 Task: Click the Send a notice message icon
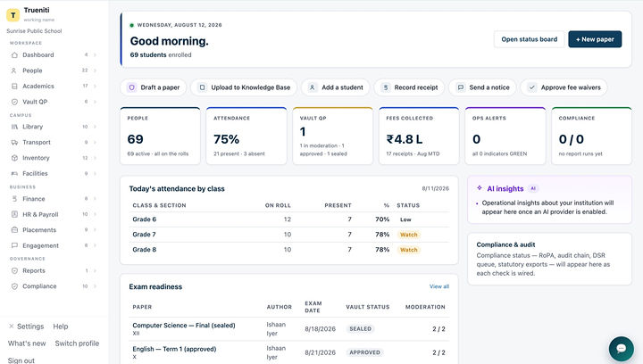(461, 87)
